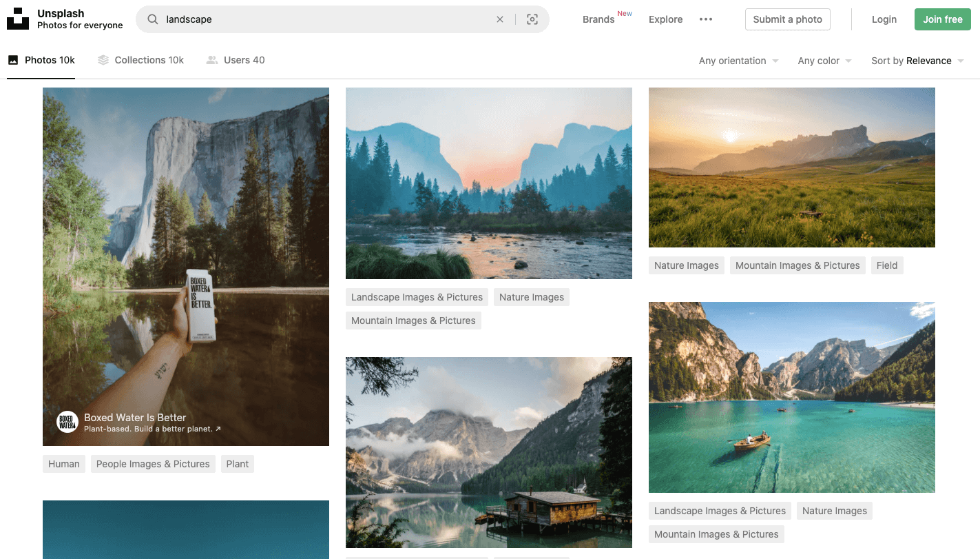Click the Plant tag

(x=238, y=464)
